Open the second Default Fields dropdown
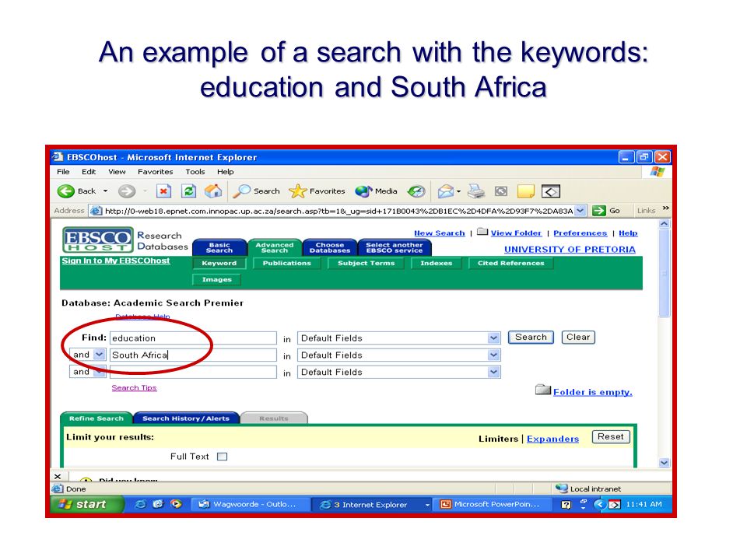 pyautogui.click(x=494, y=355)
